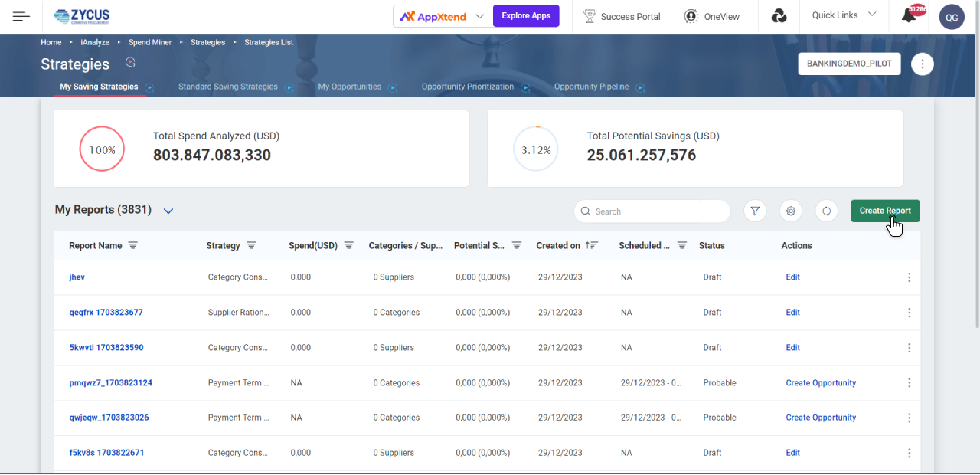Click the QG user avatar
Screen dimensions: 980x475
[952, 17]
